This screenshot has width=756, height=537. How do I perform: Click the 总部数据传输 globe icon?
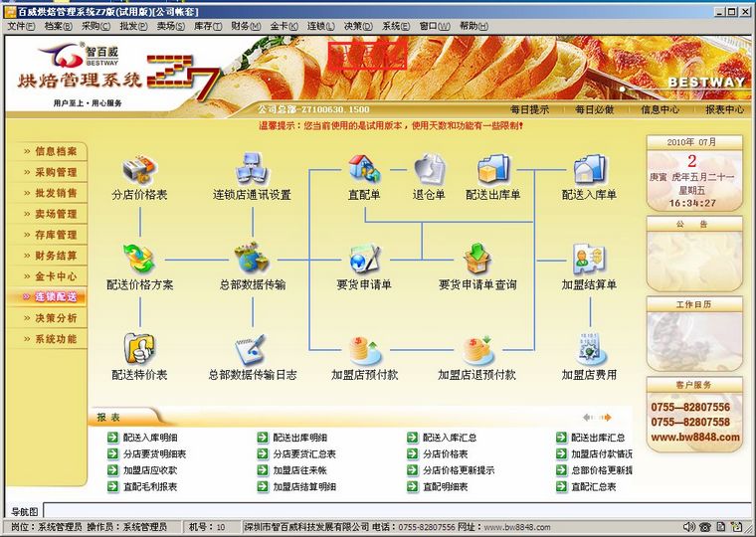tap(252, 258)
